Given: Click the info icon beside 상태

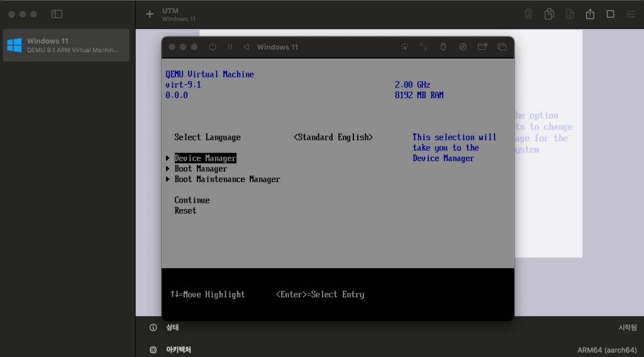Looking at the screenshot, I should click(x=153, y=327).
